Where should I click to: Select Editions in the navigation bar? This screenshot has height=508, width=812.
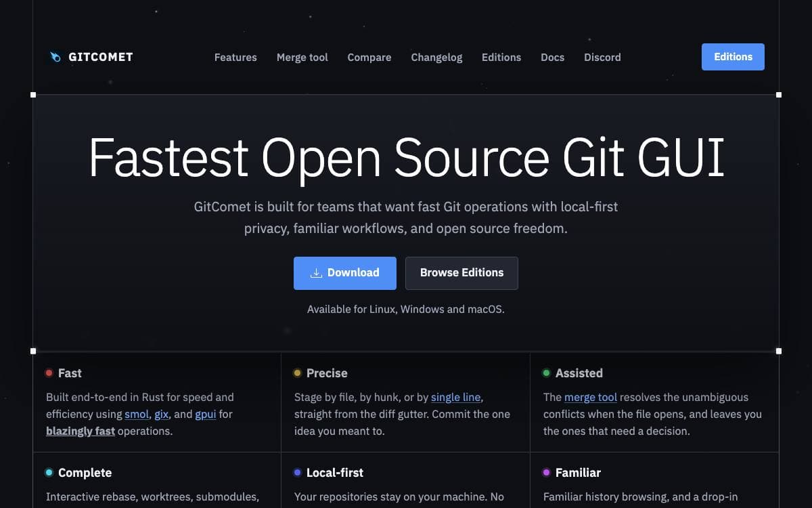point(501,58)
